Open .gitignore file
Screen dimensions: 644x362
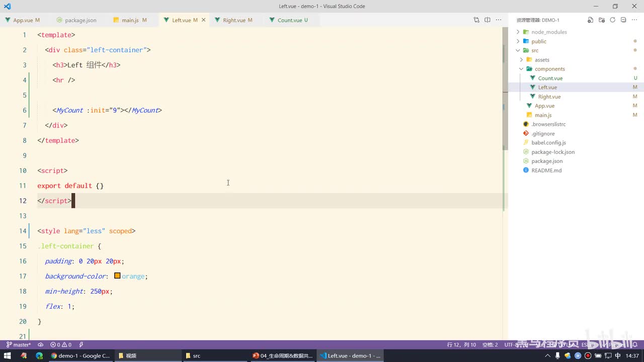tap(543, 134)
